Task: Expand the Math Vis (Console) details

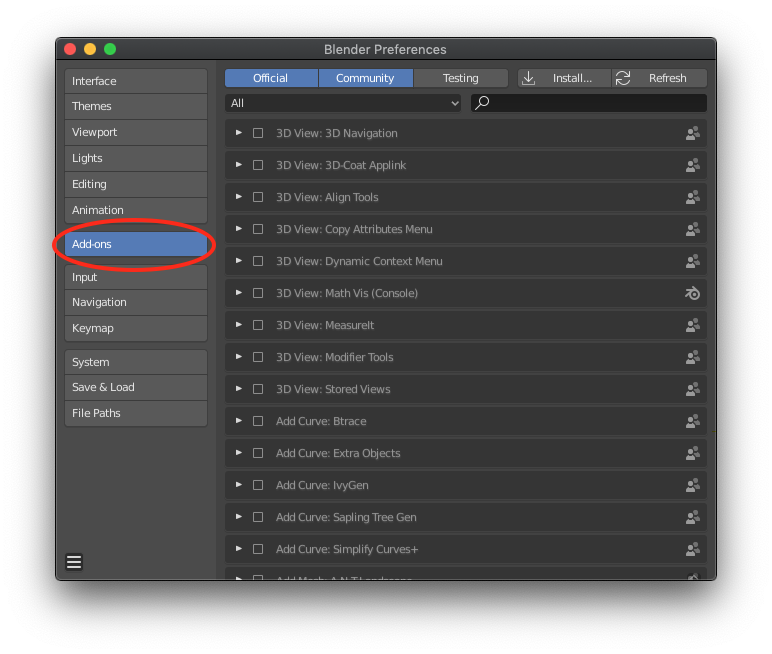Action: pos(239,293)
